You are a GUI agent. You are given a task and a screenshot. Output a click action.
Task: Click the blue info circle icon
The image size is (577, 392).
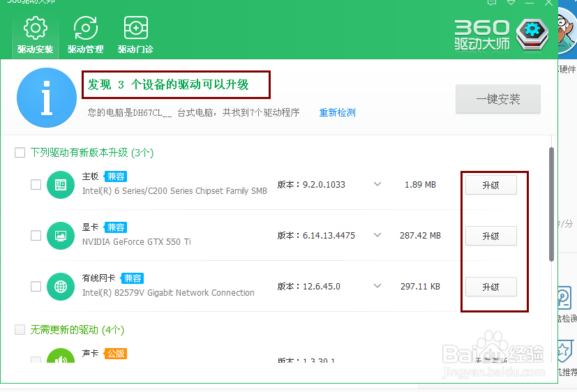tap(47, 98)
